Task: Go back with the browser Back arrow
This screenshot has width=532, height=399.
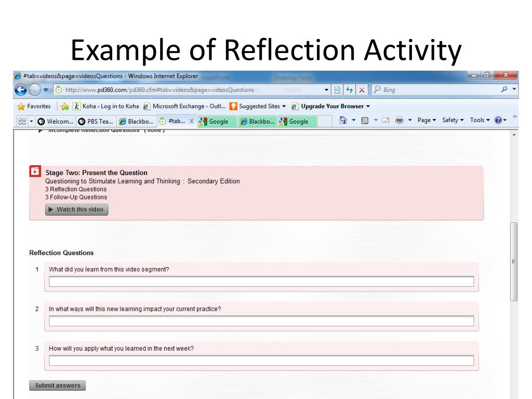Action: [x=21, y=90]
